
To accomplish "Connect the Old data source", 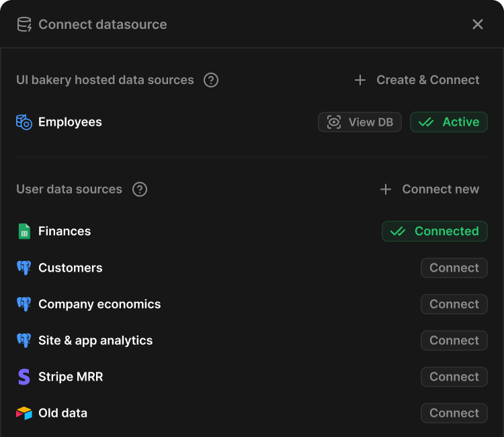I will tap(454, 413).
